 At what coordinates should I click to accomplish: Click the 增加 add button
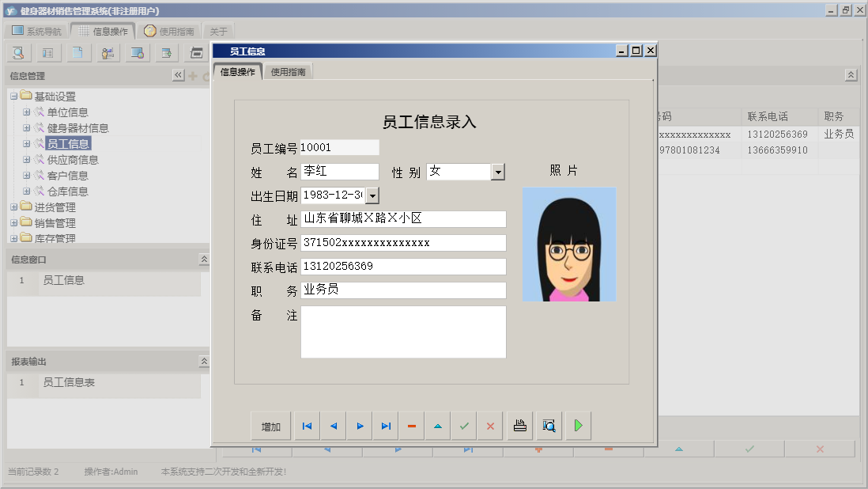pos(270,426)
